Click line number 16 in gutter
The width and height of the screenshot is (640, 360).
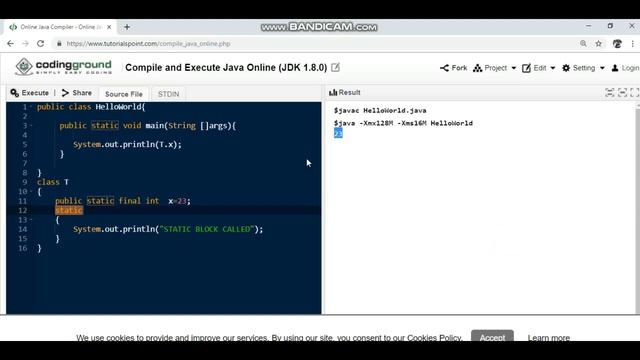[22, 248]
